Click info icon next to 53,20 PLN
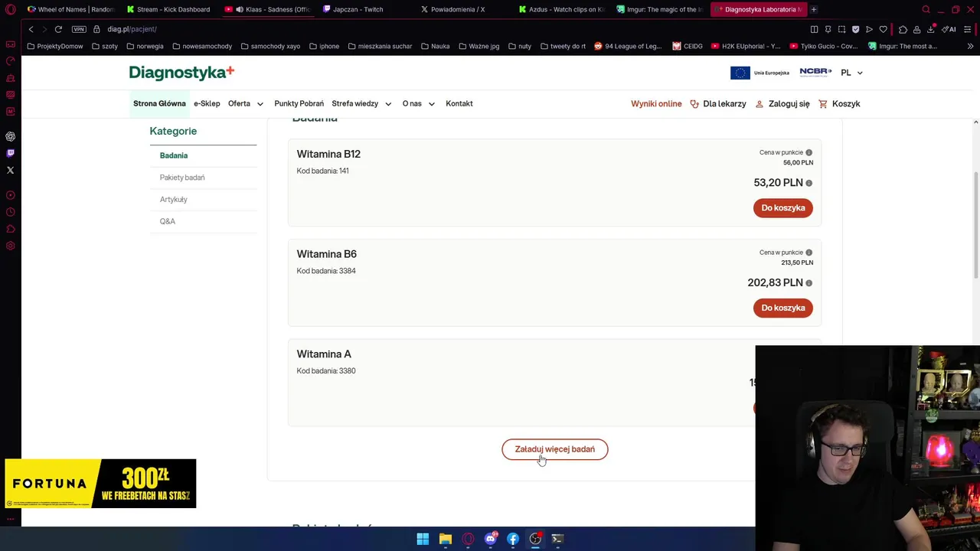 click(808, 183)
